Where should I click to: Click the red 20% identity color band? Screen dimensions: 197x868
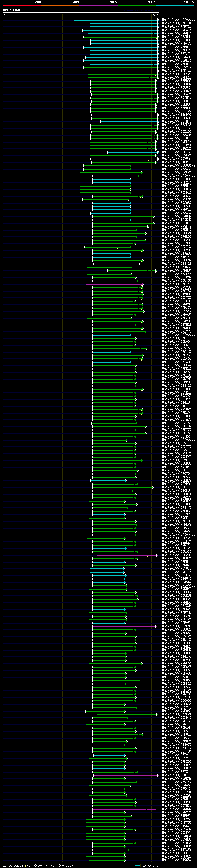(22, 6)
